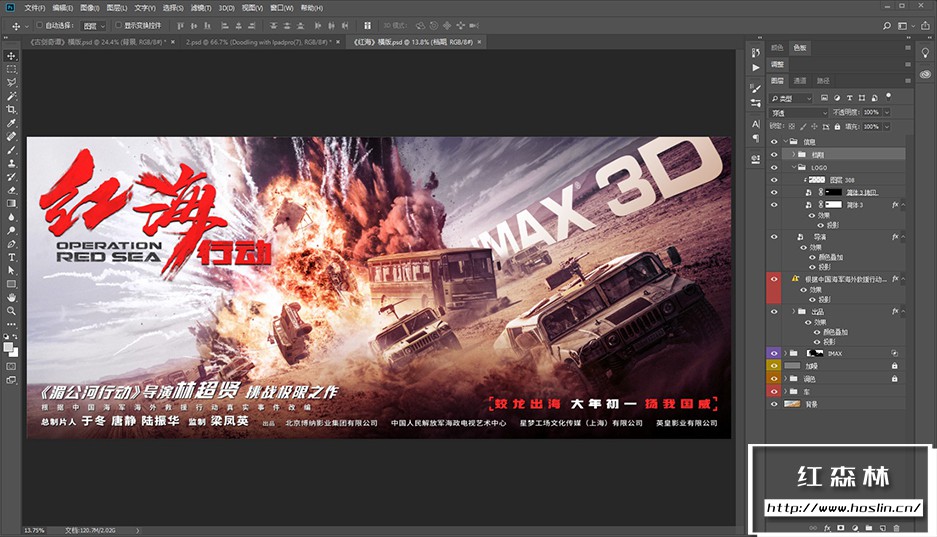Image resolution: width=937 pixels, height=537 pixels.
Task: Select the Path Selection tool
Action: [11, 271]
